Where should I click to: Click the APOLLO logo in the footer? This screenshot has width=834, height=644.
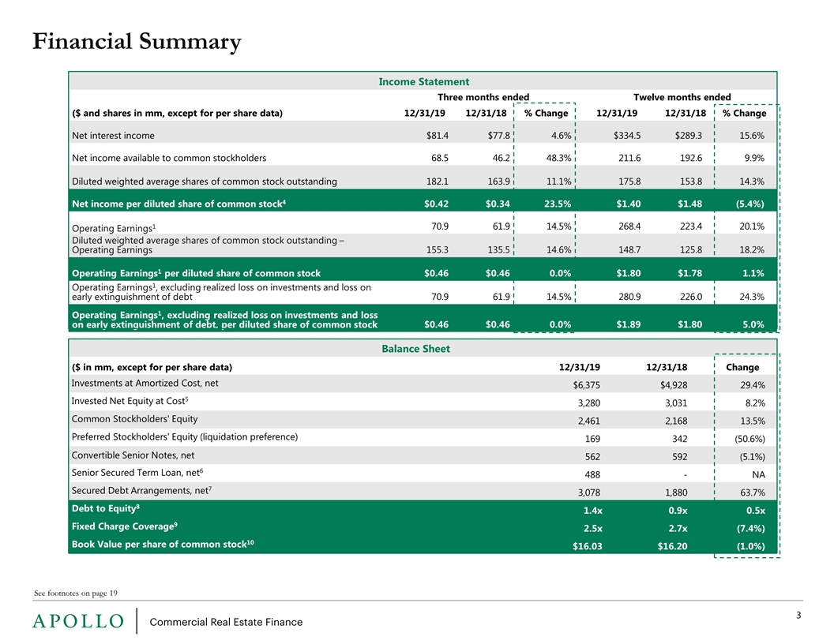click(78, 621)
